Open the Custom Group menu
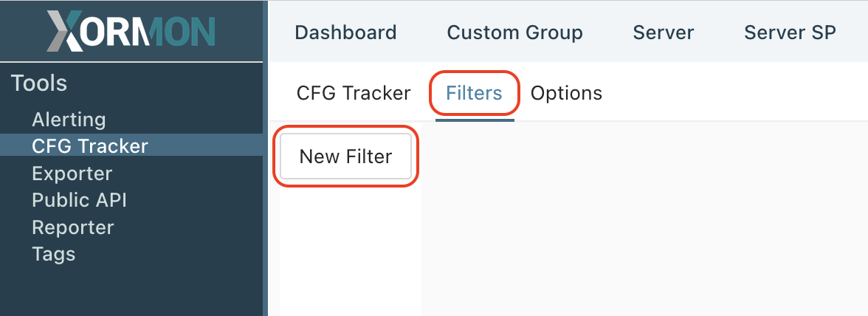 click(515, 32)
